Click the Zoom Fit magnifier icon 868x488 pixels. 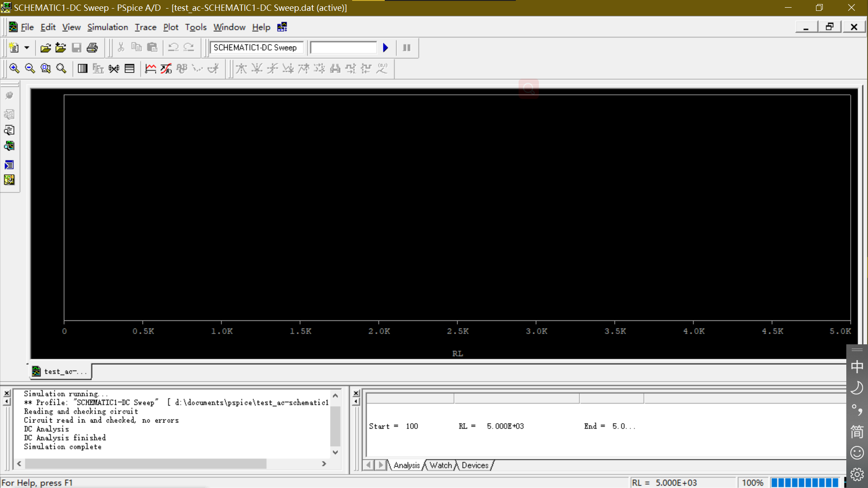pos(61,68)
